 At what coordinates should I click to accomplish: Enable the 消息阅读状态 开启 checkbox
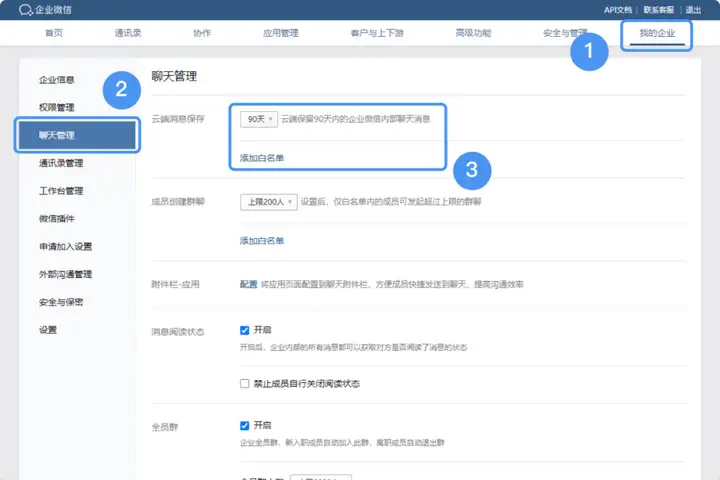click(x=245, y=329)
